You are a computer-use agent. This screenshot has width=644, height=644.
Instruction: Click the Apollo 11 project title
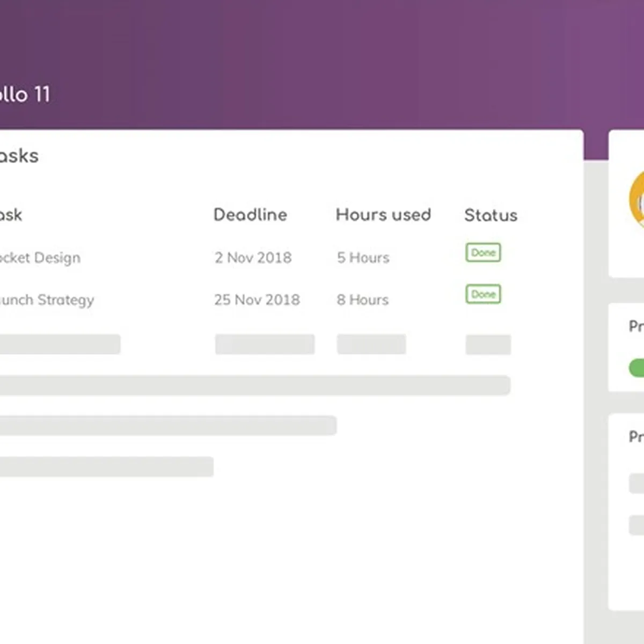pyautogui.click(x=25, y=94)
